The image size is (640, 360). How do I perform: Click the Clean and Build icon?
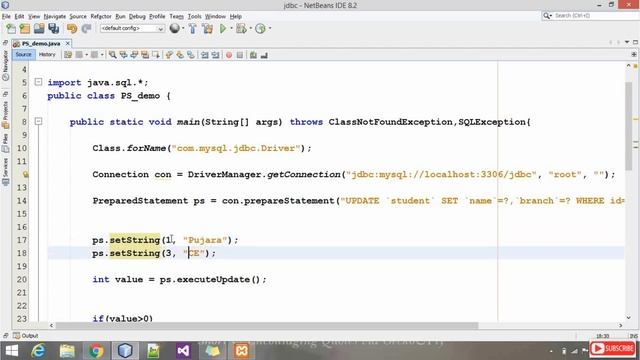click(207, 28)
